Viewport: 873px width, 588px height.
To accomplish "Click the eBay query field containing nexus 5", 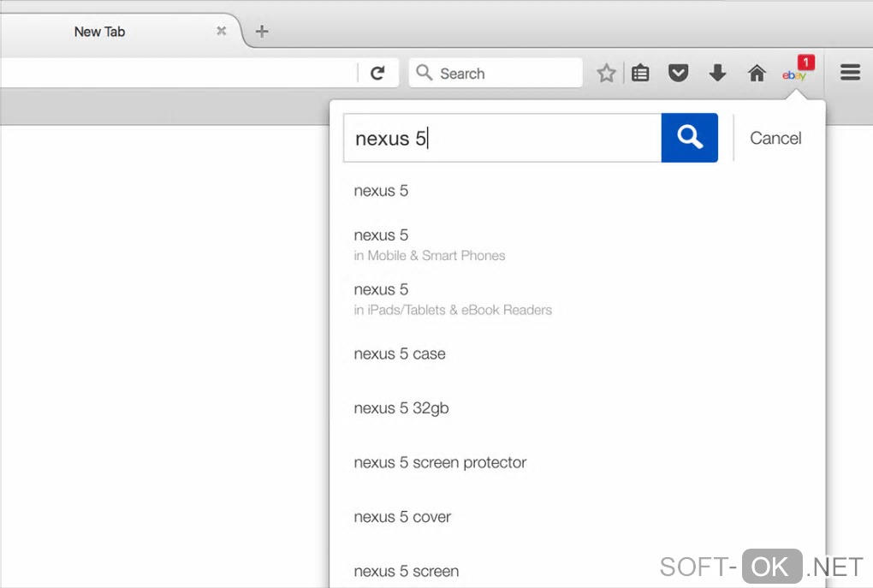I will pos(502,138).
